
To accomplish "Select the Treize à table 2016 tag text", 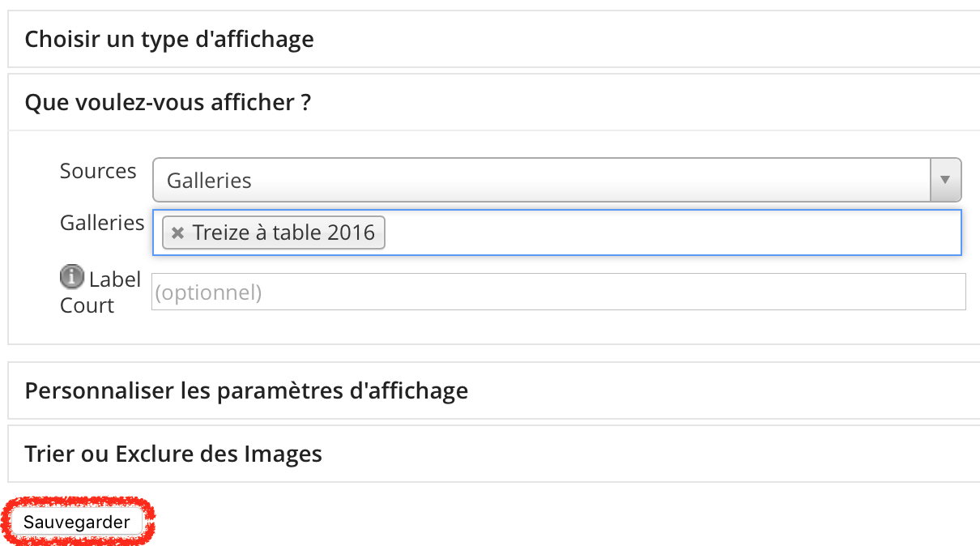I will [283, 233].
